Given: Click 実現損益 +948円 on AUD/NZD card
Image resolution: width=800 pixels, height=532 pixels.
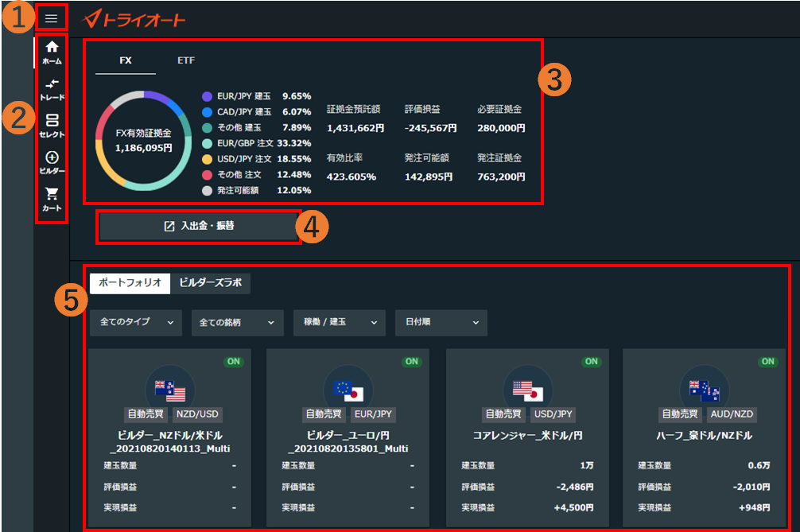Looking at the screenshot, I should coord(754,508).
